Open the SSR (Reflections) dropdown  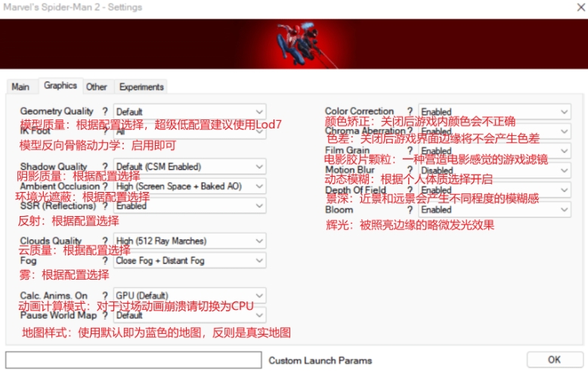click(x=190, y=206)
